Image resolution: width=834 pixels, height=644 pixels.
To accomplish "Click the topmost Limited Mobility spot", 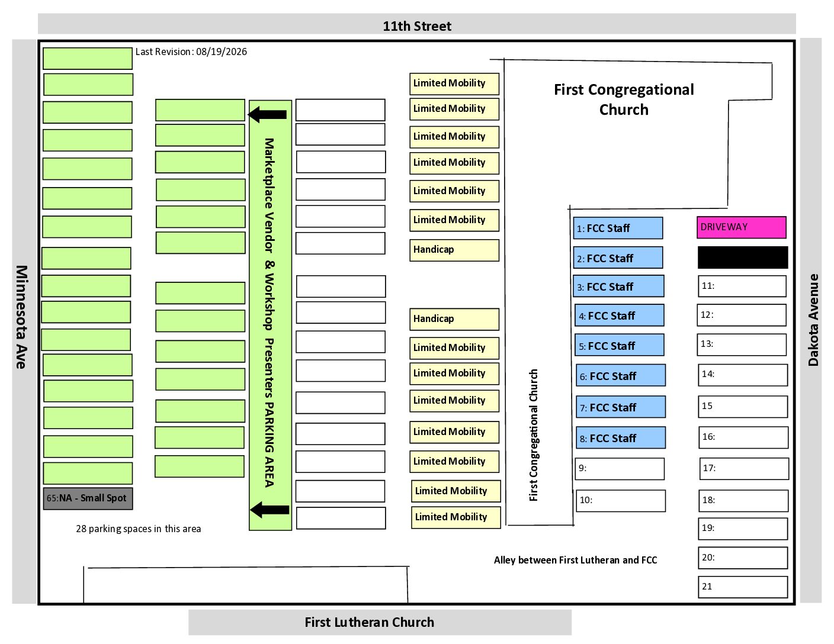I will [454, 83].
